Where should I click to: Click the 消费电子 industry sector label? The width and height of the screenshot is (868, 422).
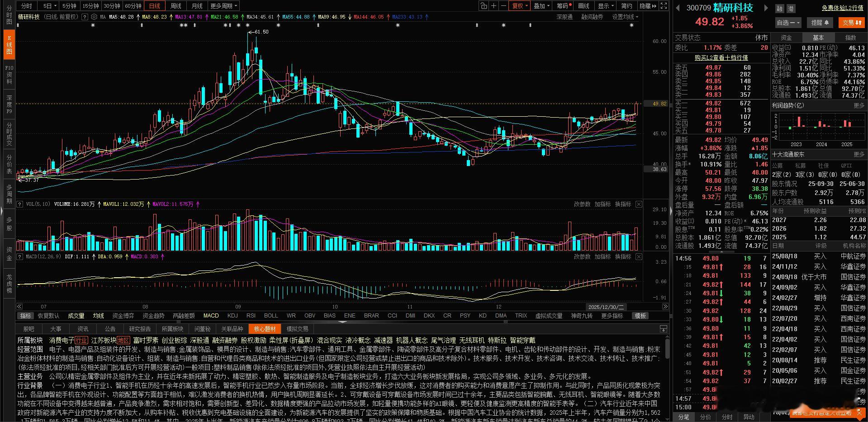coord(62,341)
